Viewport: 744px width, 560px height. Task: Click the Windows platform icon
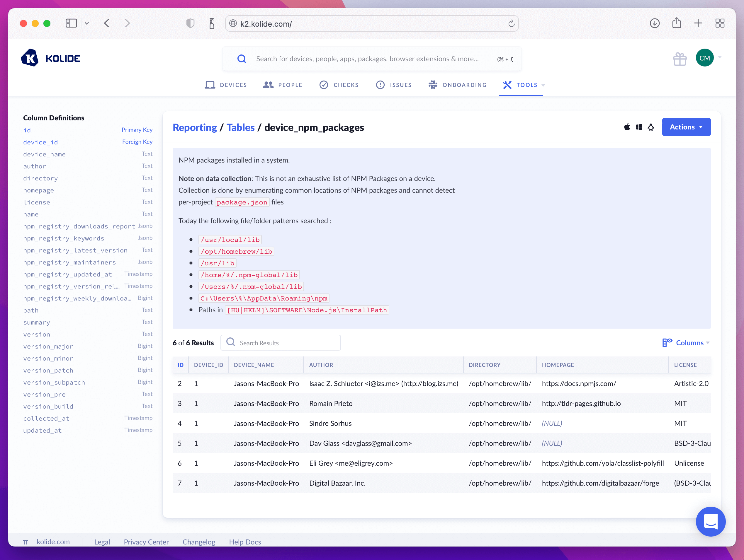639,127
